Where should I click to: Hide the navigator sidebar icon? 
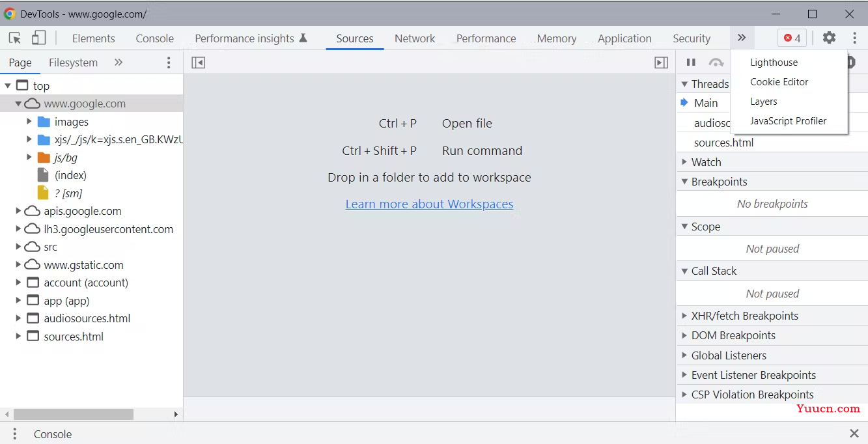pyautogui.click(x=199, y=62)
